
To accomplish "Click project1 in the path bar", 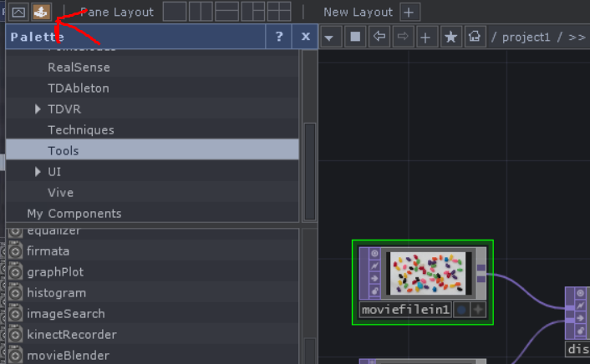I will 526,38.
